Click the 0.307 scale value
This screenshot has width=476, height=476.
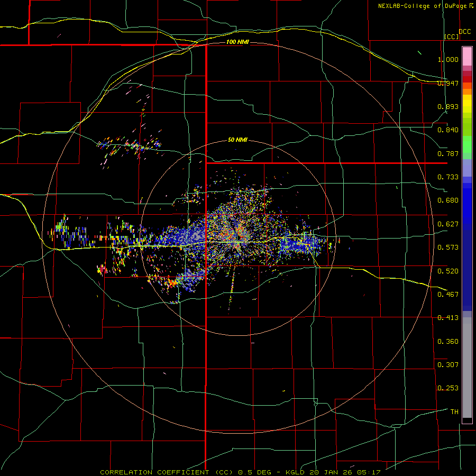click(448, 364)
